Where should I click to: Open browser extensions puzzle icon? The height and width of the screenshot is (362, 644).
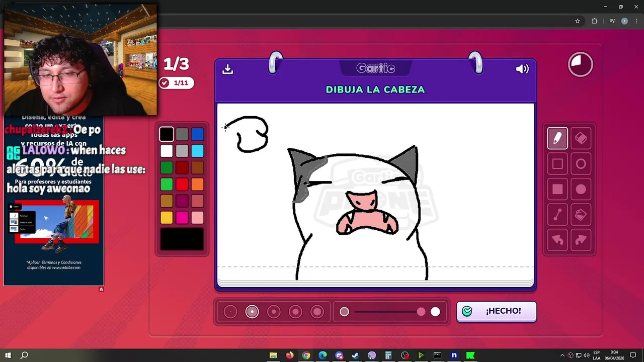[x=595, y=21]
